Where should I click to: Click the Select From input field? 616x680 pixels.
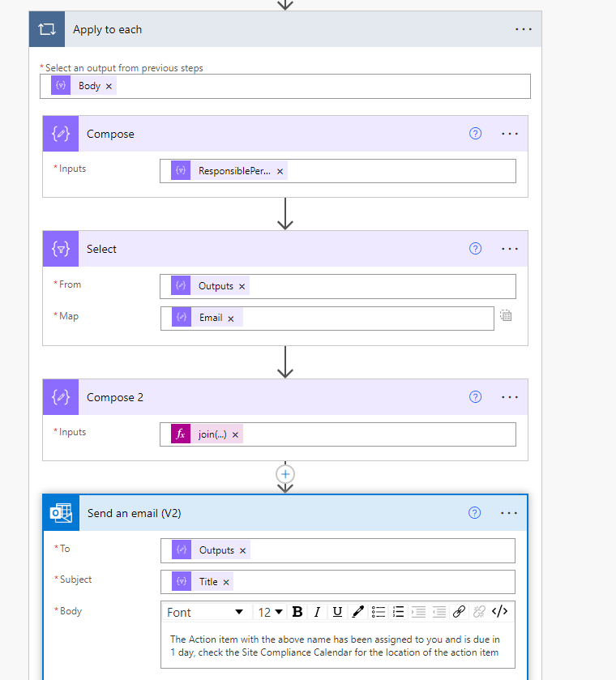pyautogui.click(x=337, y=286)
